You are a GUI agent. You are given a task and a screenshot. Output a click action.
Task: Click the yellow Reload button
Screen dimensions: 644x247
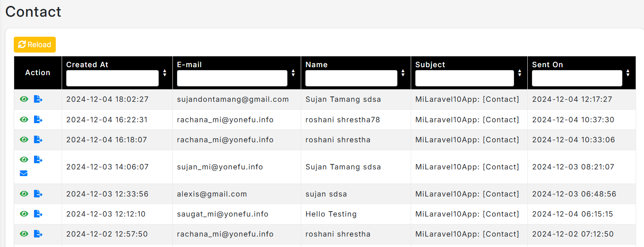coord(35,45)
